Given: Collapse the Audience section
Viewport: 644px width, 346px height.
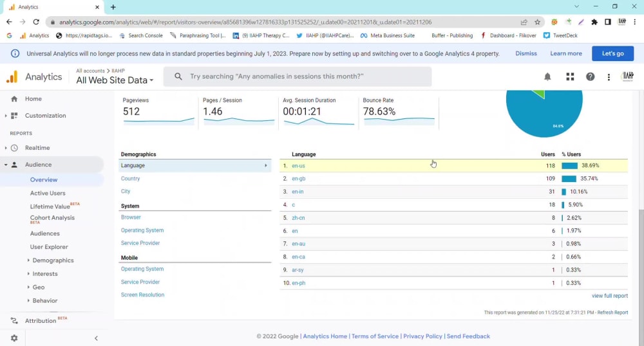Looking at the screenshot, I should coord(6,165).
